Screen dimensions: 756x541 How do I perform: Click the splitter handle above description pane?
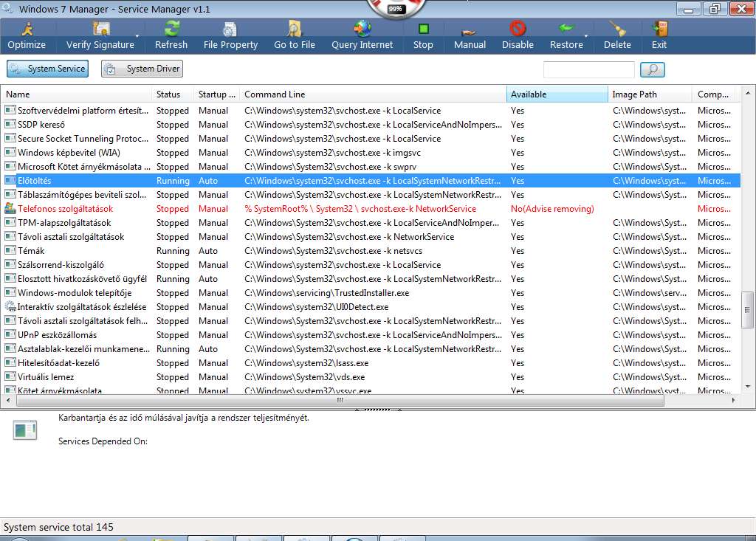click(x=378, y=410)
